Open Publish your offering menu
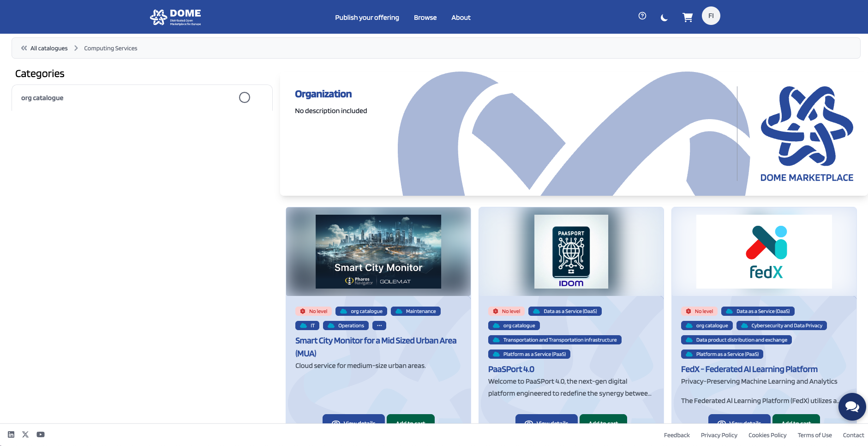Image resolution: width=868 pixels, height=446 pixels. (367, 18)
